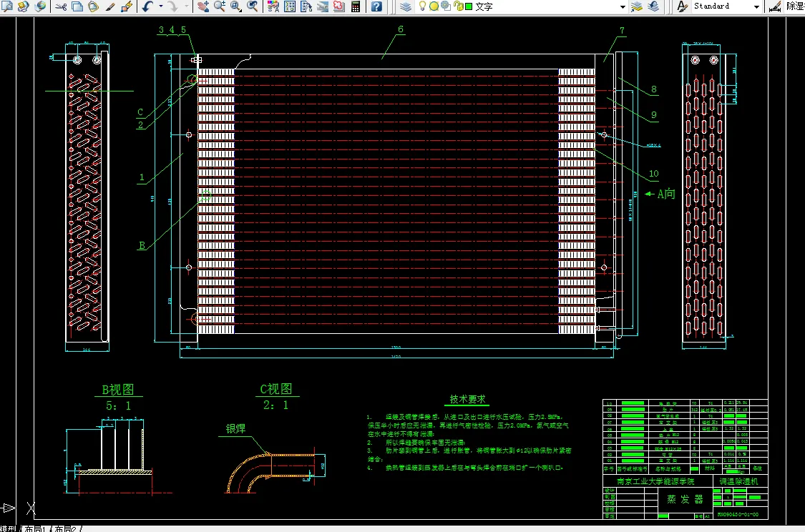Screen dimensions: 805x532
Task: Activate the Pan realtime hand tool
Action: (203, 6)
